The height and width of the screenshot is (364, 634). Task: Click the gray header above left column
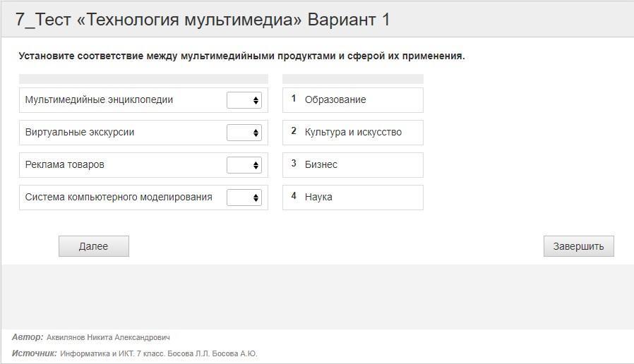(x=143, y=79)
